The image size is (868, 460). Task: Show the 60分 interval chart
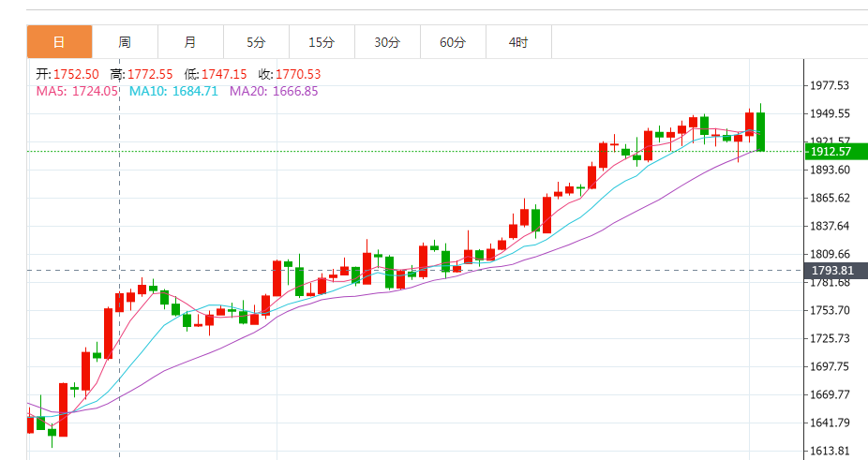coord(453,42)
